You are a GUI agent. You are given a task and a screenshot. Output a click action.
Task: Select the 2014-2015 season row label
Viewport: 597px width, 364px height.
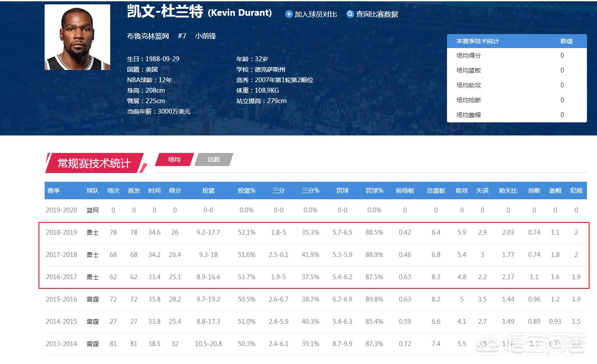click(x=61, y=322)
